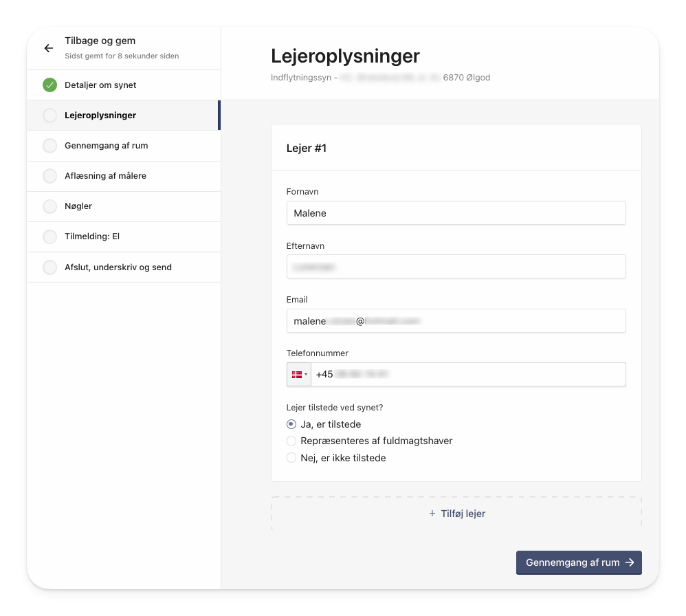Image resolution: width=686 pixels, height=616 pixels.
Task: Click the Fornavn field containing Malene
Action: click(x=456, y=213)
